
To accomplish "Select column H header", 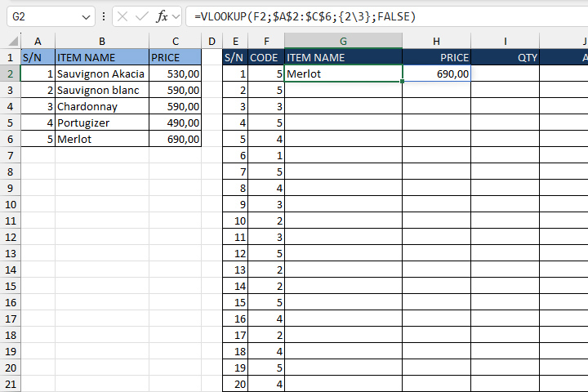I will pyautogui.click(x=436, y=41).
